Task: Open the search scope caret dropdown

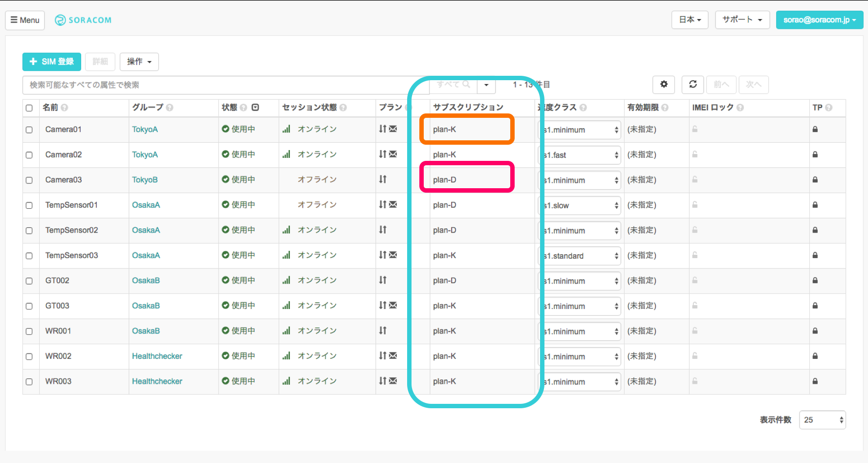Action: pyautogui.click(x=486, y=85)
